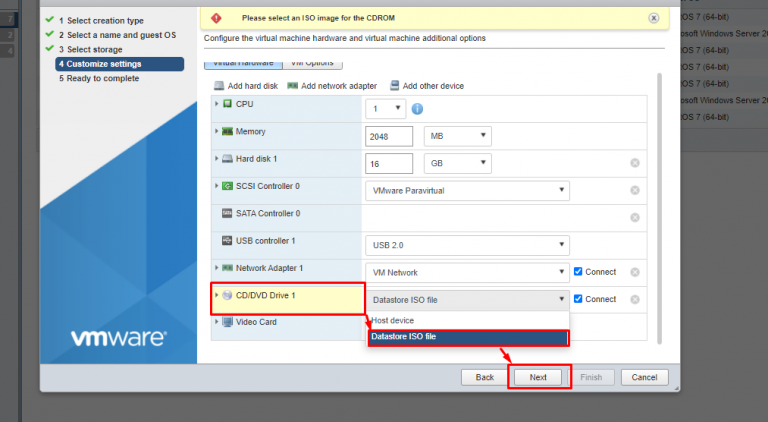768x422 pixels.
Task: Click Add network adapter
Action: coord(293,86)
